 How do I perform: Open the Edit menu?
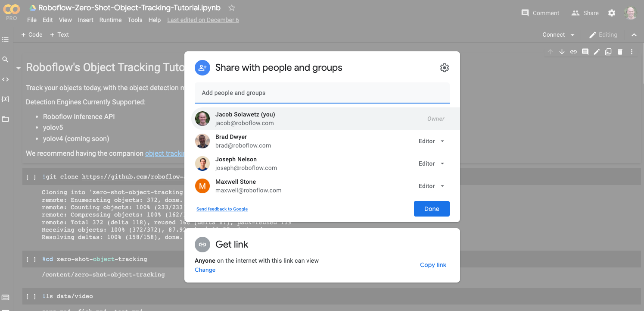[x=48, y=20]
